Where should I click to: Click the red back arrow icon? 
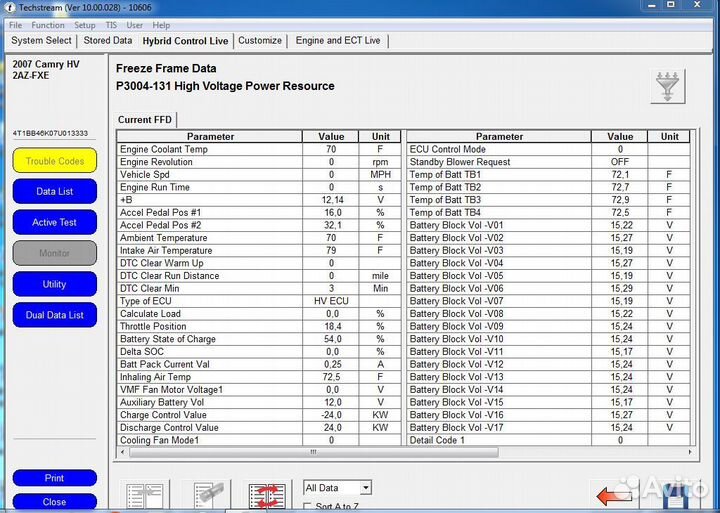point(611,495)
